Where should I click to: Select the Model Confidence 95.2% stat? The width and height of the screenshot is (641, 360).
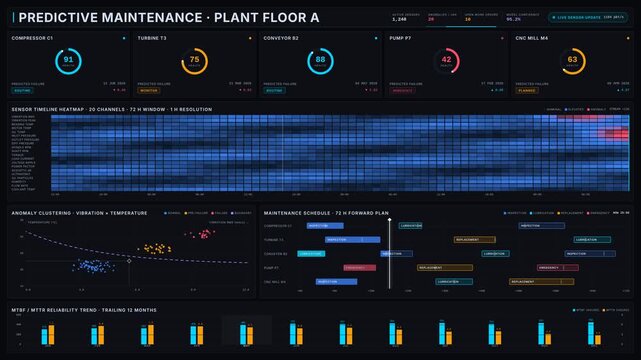point(522,17)
